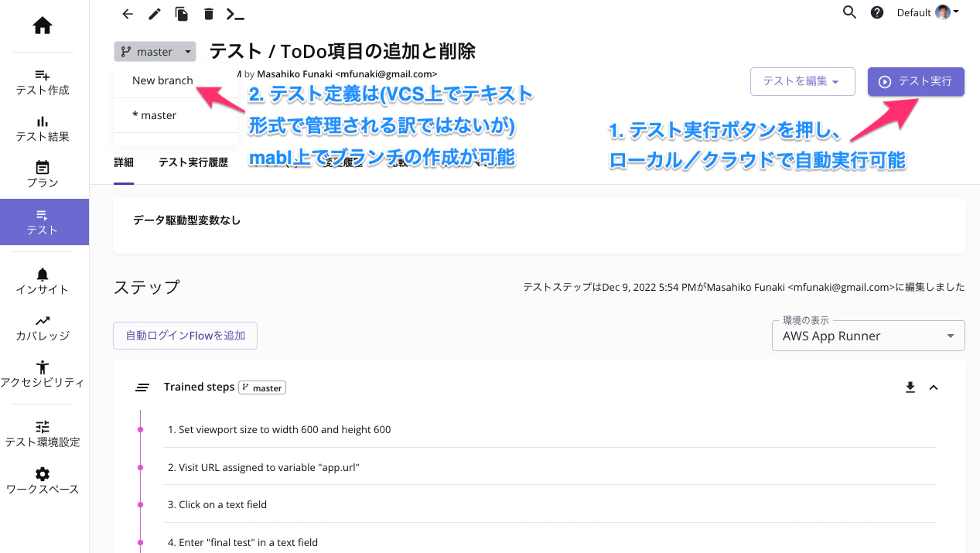Select the テスト作成 sidebar icon
Viewport: 980px width, 553px height.
pyautogui.click(x=43, y=81)
